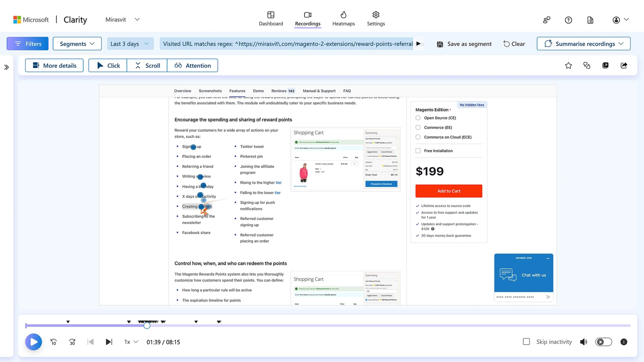The image size is (644, 362).
Task: Jump to next recording
Action: point(109,342)
